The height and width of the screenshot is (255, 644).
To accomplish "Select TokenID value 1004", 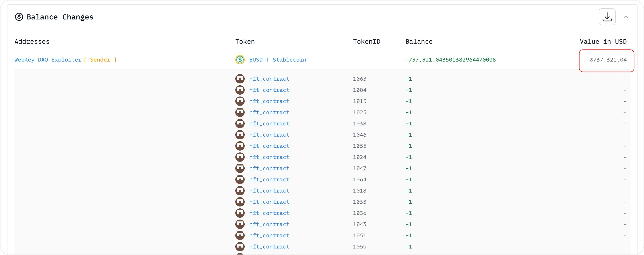I will pyautogui.click(x=360, y=90).
